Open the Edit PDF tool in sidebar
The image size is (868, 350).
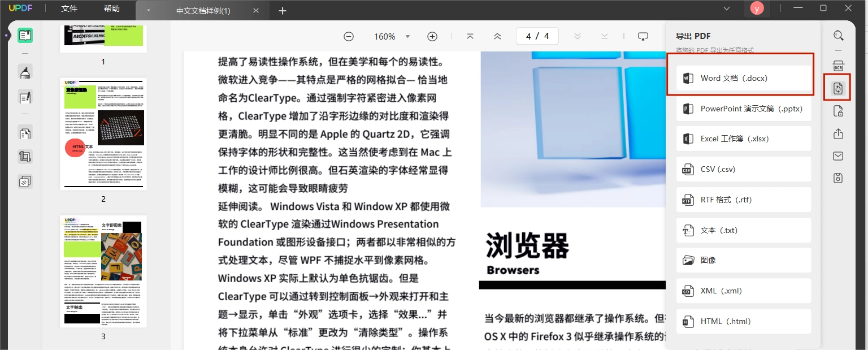pyautogui.click(x=25, y=97)
